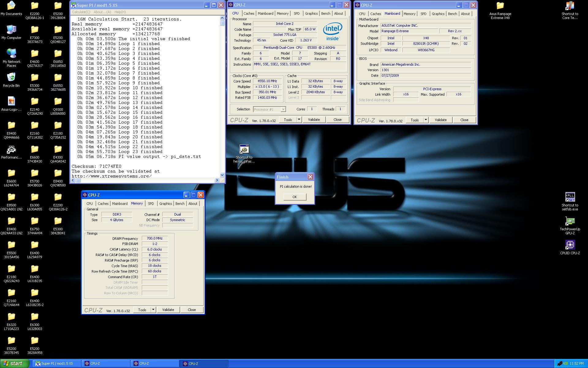Viewport: 588px width, 368px height.
Task: Open E4300 Q640A542 folder
Action: [x=58, y=154]
